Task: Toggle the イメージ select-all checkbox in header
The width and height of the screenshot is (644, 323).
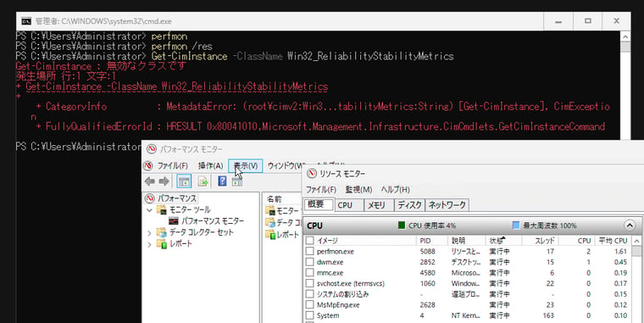Action: tap(310, 241)
